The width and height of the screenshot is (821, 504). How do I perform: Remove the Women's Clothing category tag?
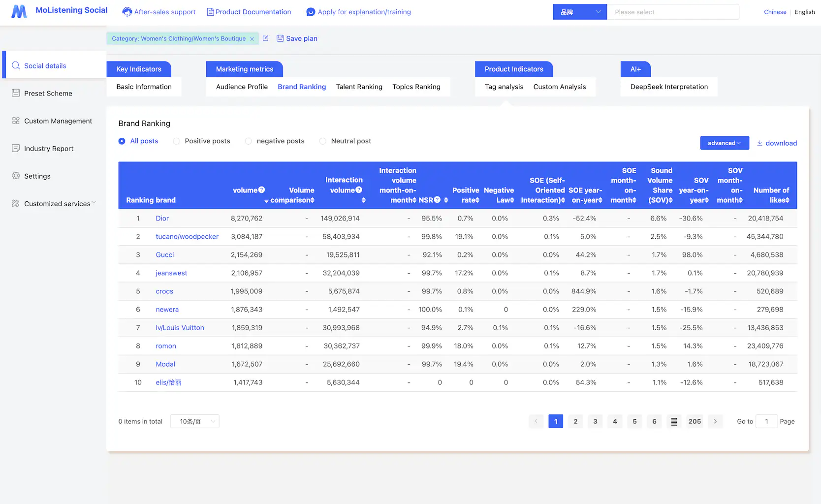252,38
